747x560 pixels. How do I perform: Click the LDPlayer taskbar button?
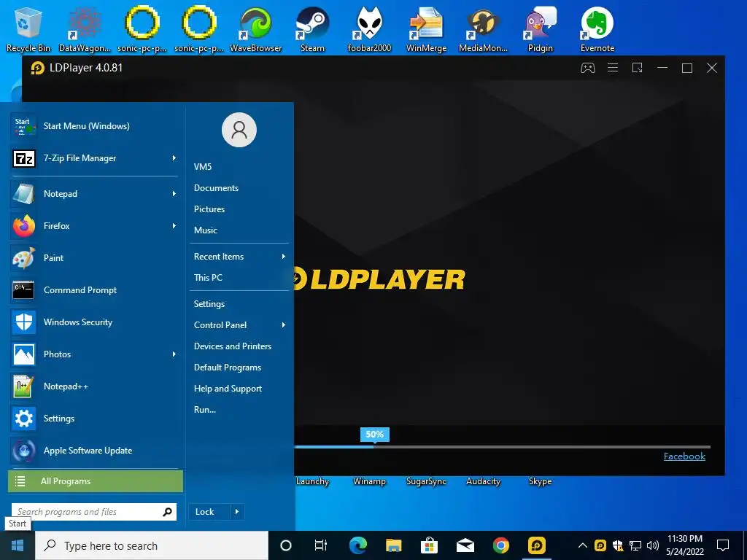(537, 545)
